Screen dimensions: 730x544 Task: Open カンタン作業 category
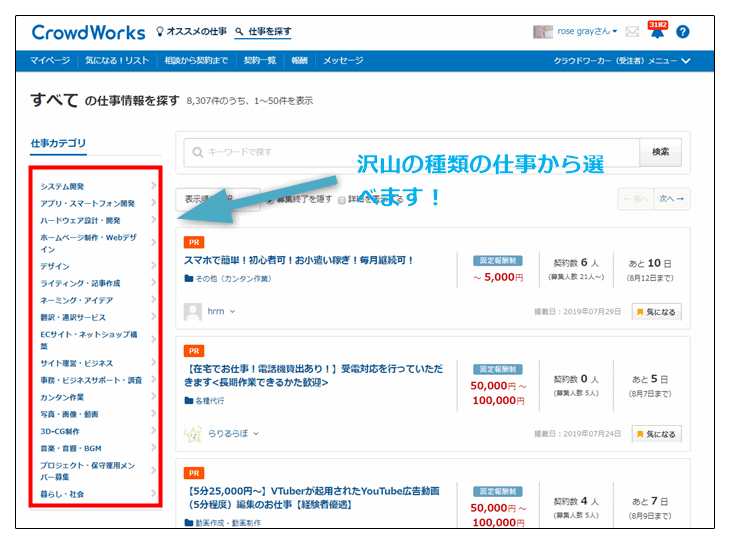tap(62, 397)
